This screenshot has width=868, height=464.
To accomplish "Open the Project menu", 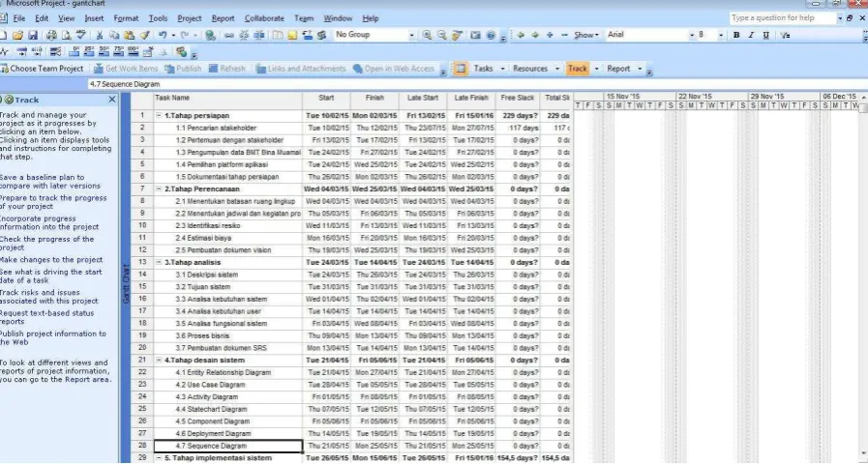I will coord(190,18).
